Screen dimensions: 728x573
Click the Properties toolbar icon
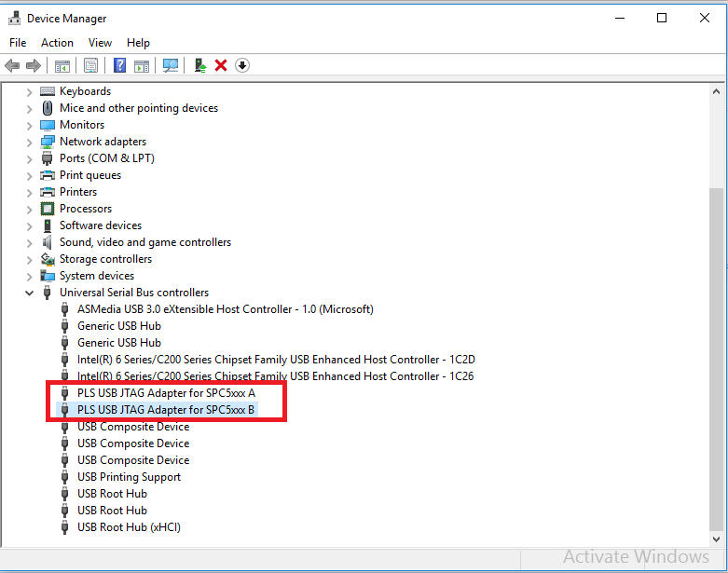coord(91,65)
